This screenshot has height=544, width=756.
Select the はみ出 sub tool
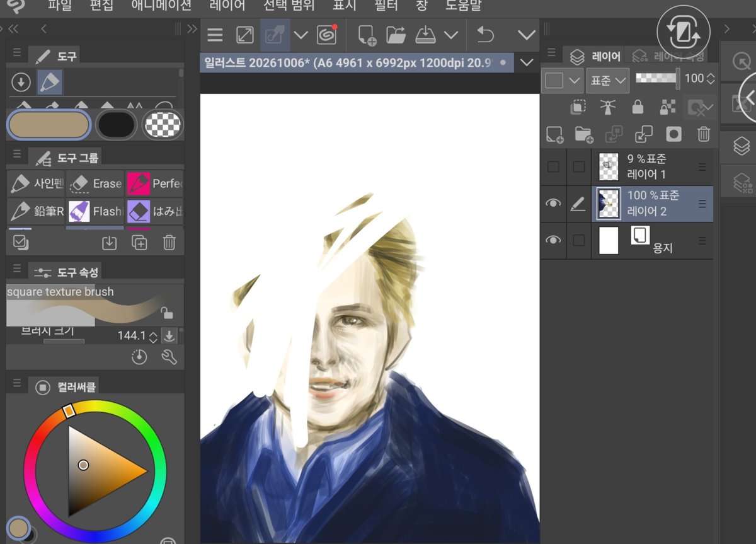(x=154, y=212)
